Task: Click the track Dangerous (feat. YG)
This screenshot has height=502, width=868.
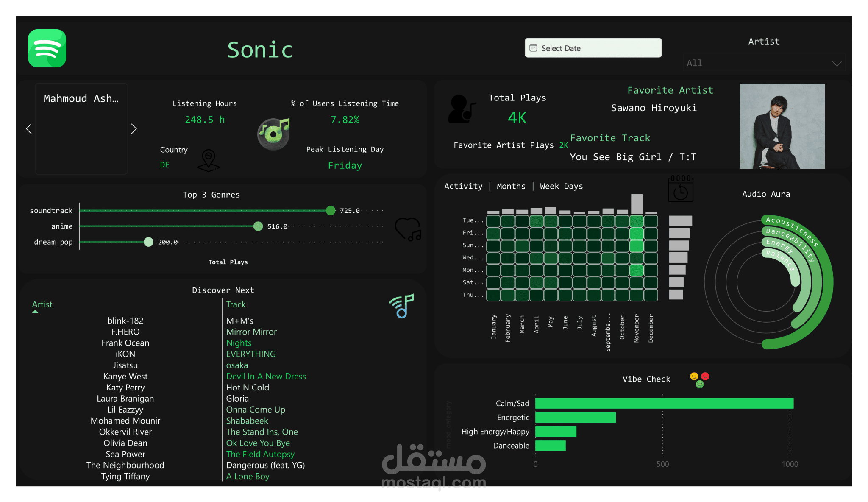Action: (x=265, y=465)
